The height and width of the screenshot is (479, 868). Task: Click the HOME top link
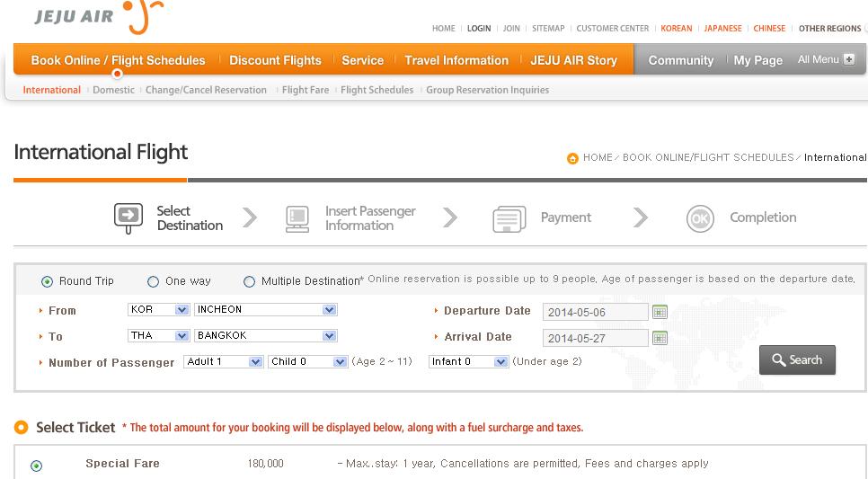point(443,28)
